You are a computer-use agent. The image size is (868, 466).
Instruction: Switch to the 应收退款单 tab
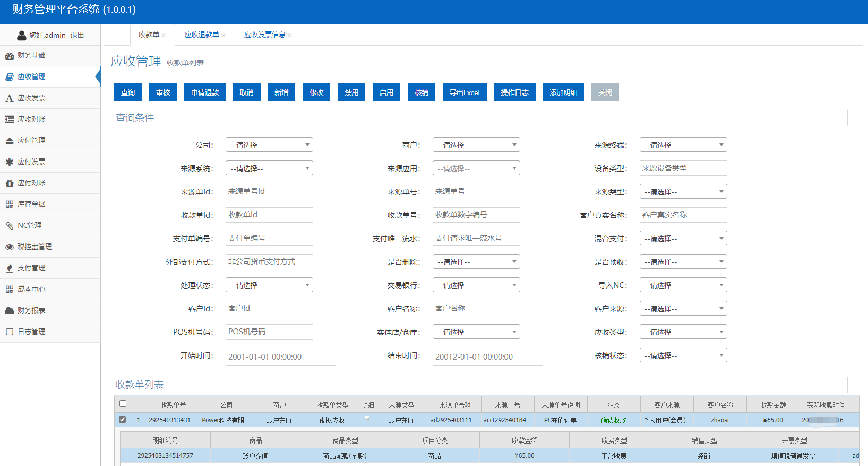point(202,35)
